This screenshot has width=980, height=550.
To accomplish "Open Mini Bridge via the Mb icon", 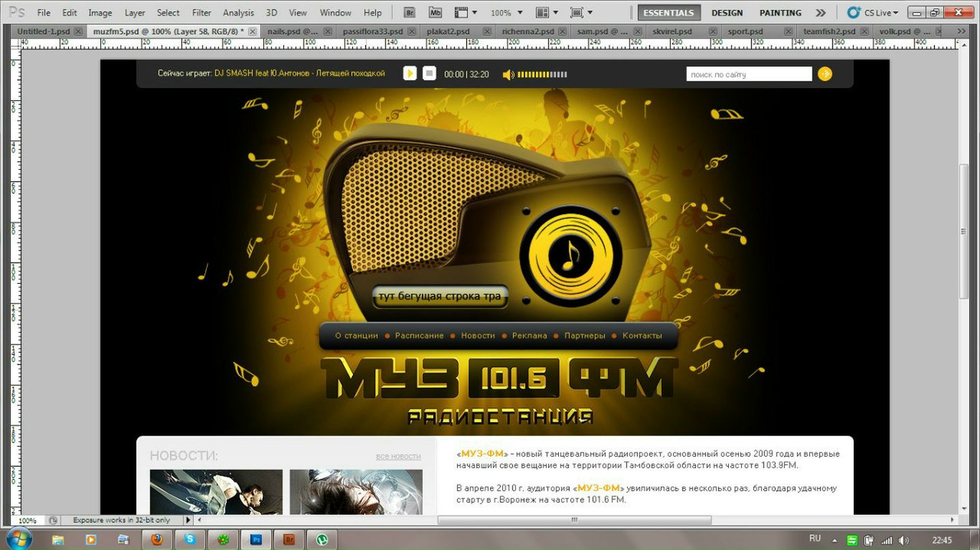I will (x=435, y=12).
